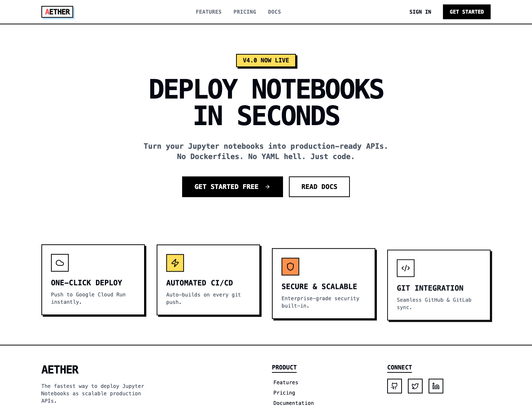The height and width of the screenshot is (406, 532).
Task: Click the 'Turn your Jupyter notebooks' subtitle line
Action: tap(266, 146)
